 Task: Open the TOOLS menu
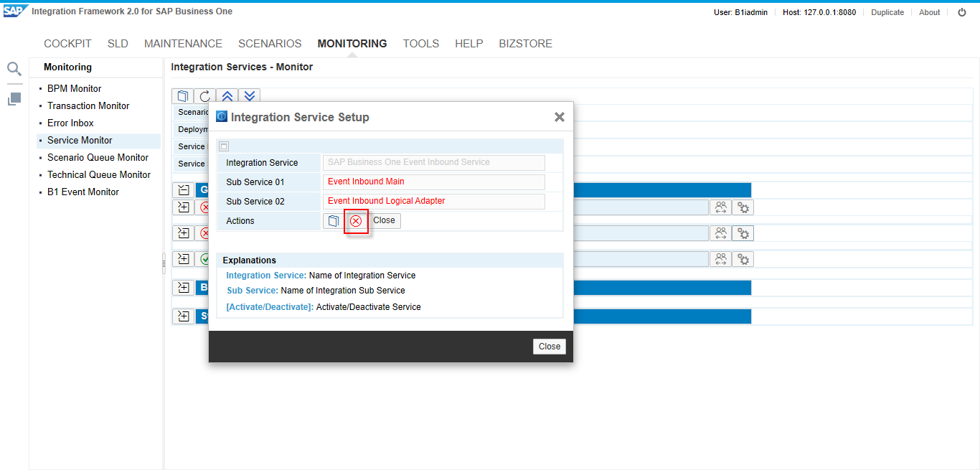click(420, 44)
